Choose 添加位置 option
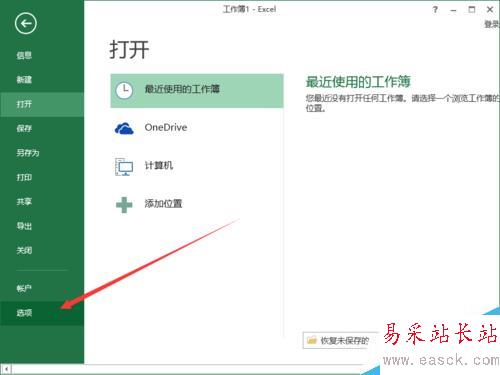The image size is (500, 375). point(163,203)
